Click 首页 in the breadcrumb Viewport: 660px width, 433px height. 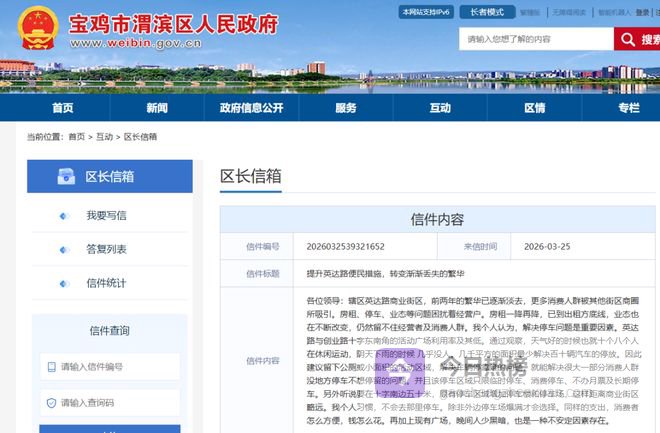pyautogui.click(x=77, y=137)
